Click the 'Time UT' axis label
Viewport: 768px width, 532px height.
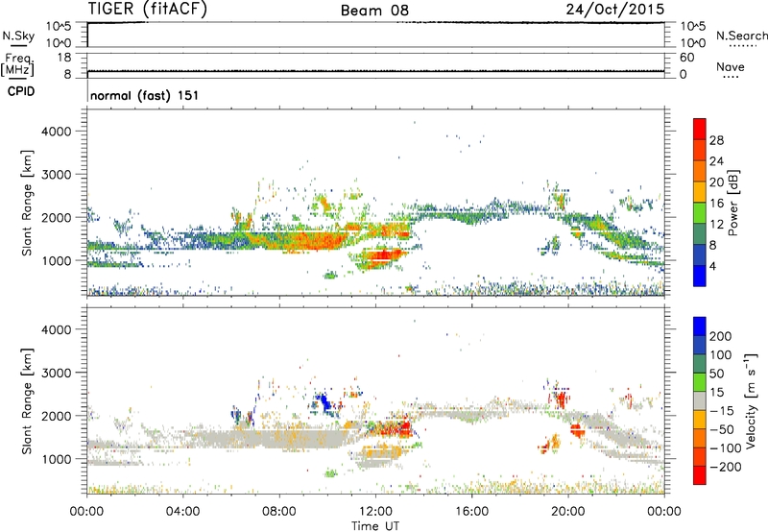[x=375, y=526]
